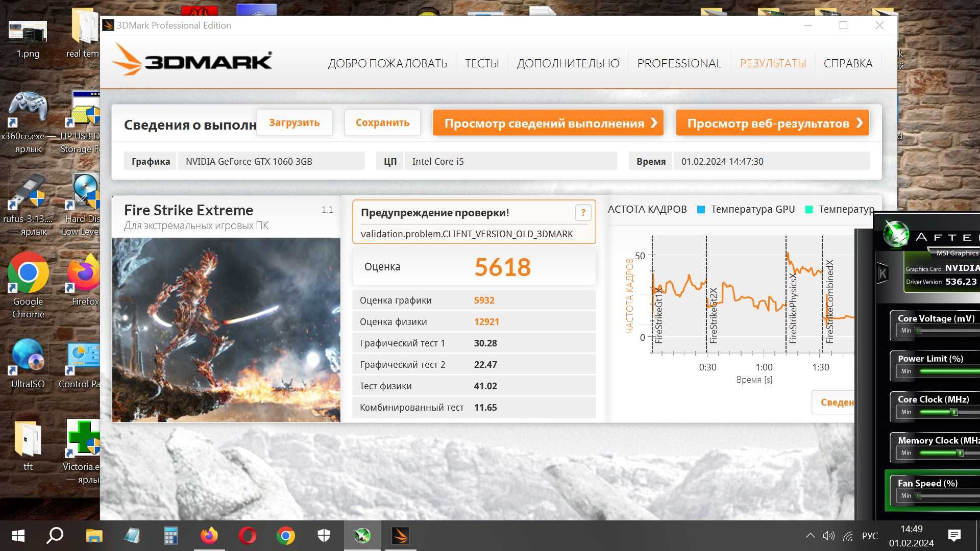Viewport: 980px width, 551px height.
Task: Switch to MSI Afterburner taskbar icon
Action: [362, 536]
